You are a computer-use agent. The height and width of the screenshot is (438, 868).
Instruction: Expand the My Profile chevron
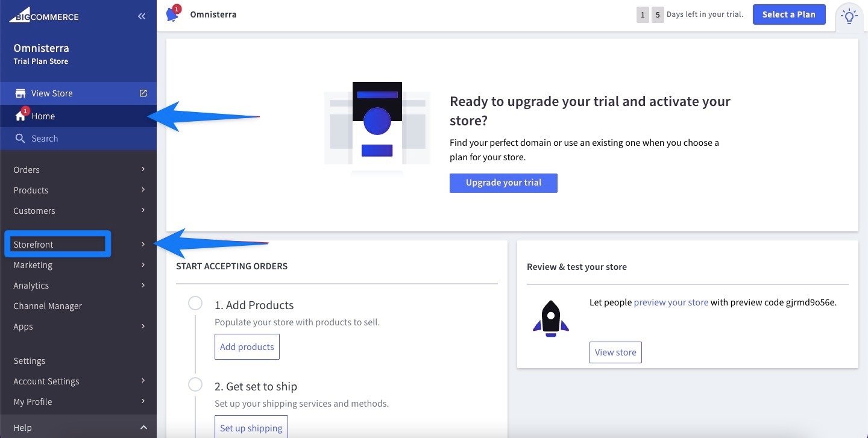pyautogui.click(x=143, y=401)
